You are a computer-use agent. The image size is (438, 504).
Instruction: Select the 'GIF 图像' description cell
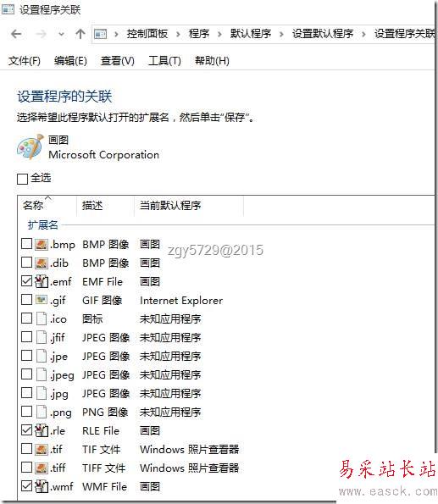pyautogui.click(x=103, y=301)
